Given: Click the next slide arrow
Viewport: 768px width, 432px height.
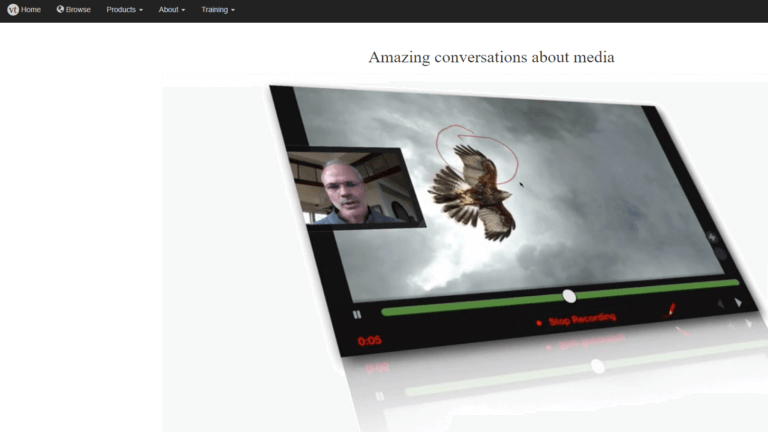Looking at the screenshot, I should (x=738, y=302).
